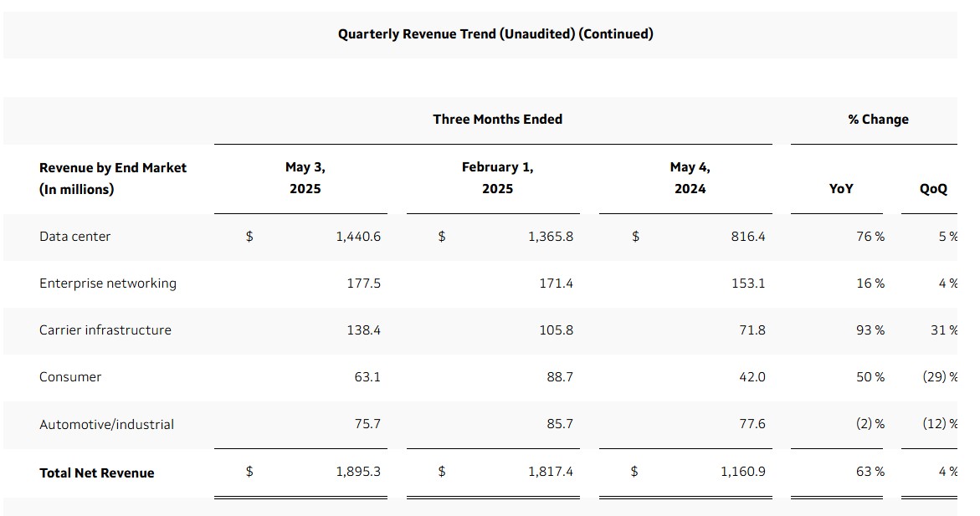Screen dimensions: 980x516
Task: Select the Data center row label
Action: 75,237
